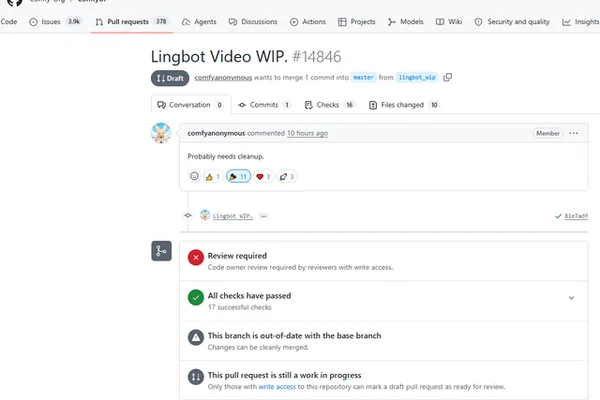Click the Draft status badge
600x400 pixels.
[x=170, y=78]
